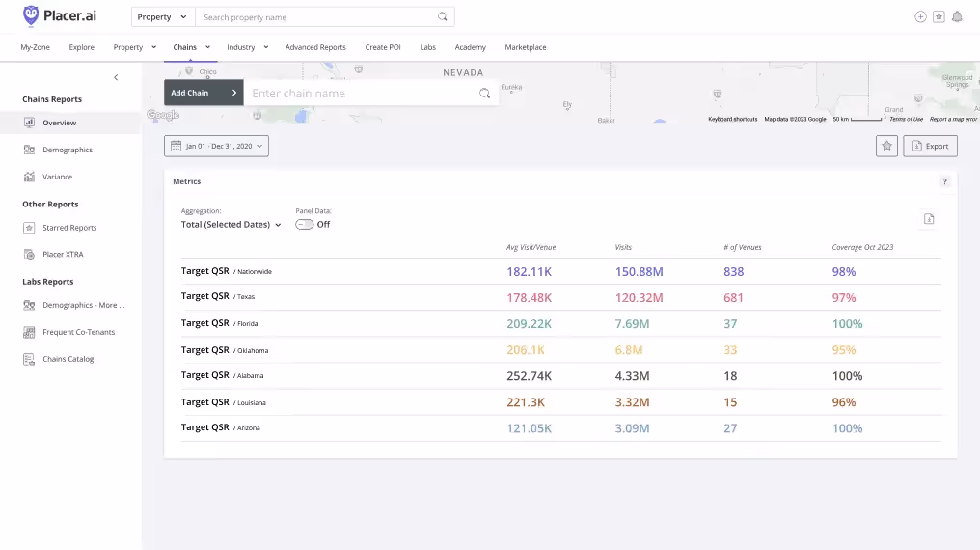Viewport: 980px width, 550px height.
Task: Click in the Search property name field
Action: pyautogui.click(x=315, y=16)
